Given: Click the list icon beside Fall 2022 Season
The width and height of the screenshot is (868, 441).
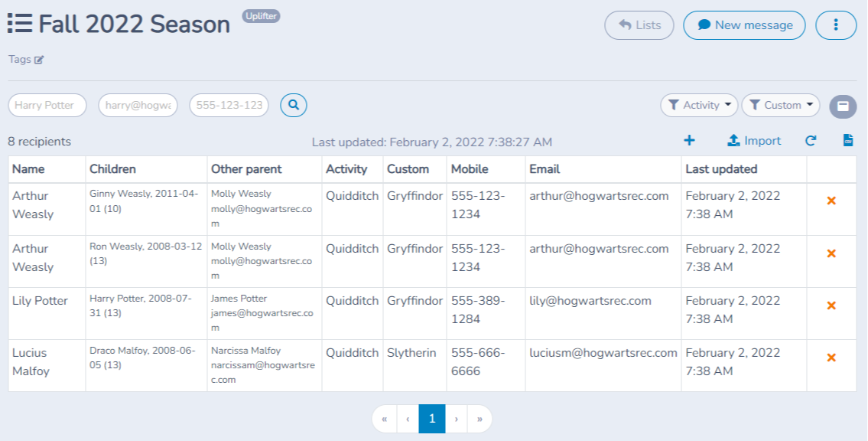Looking at the screenshot, I should point(19,24).
